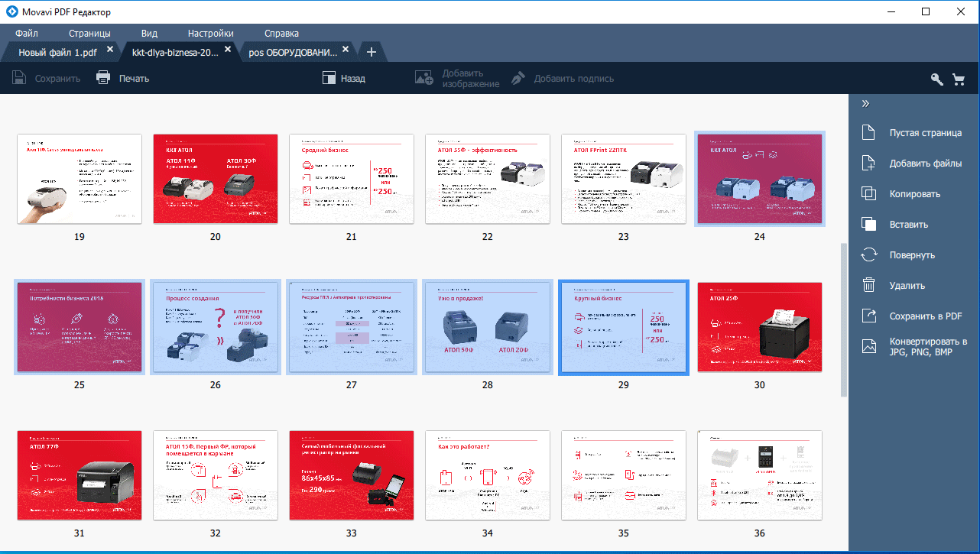The image size is (980, 554).
Task: Click the vertical scrollbar thumb
Action: (844, 319)
